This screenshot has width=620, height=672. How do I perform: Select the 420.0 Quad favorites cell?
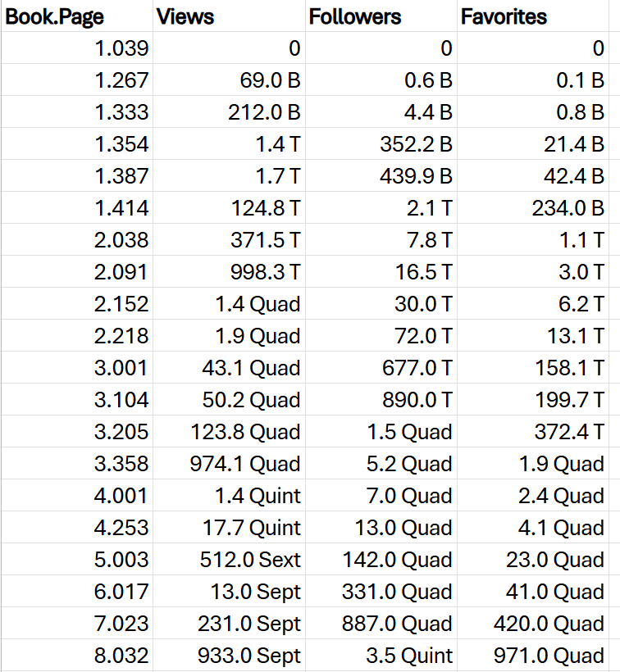[533, 623]
